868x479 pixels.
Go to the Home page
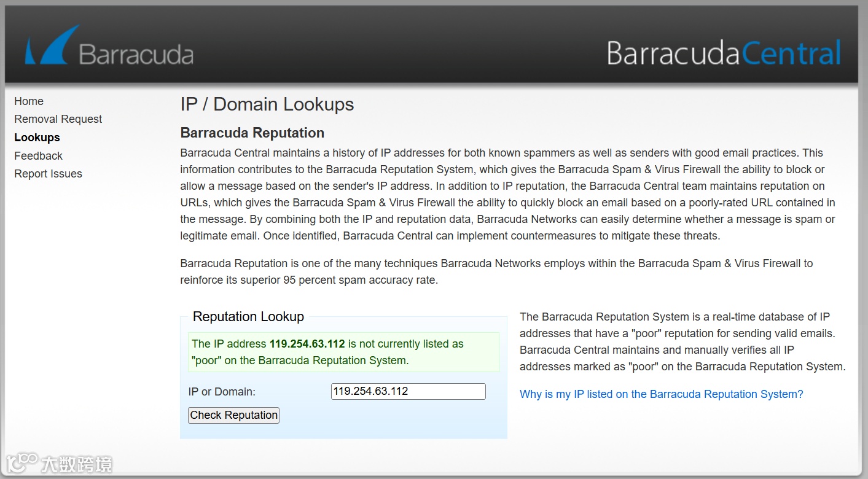29,101
